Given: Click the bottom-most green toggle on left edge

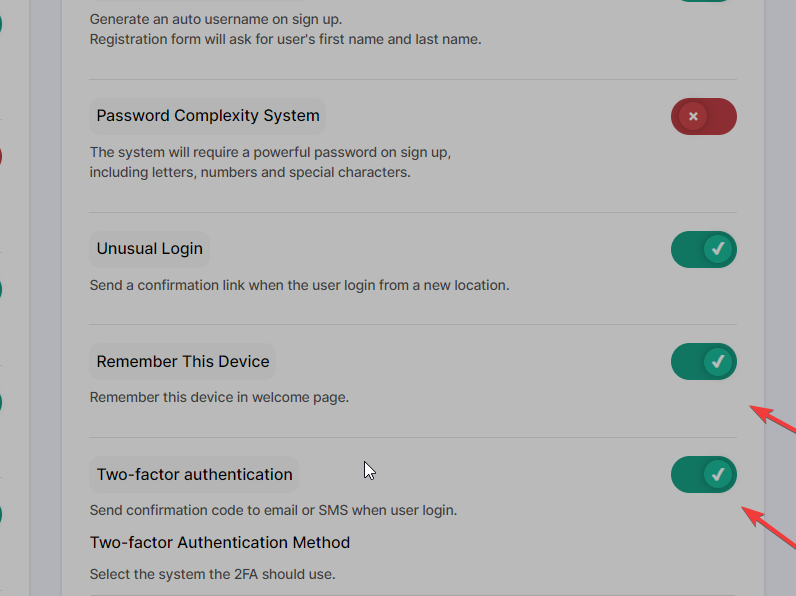Looking at the screenshot, I should 1,515.
